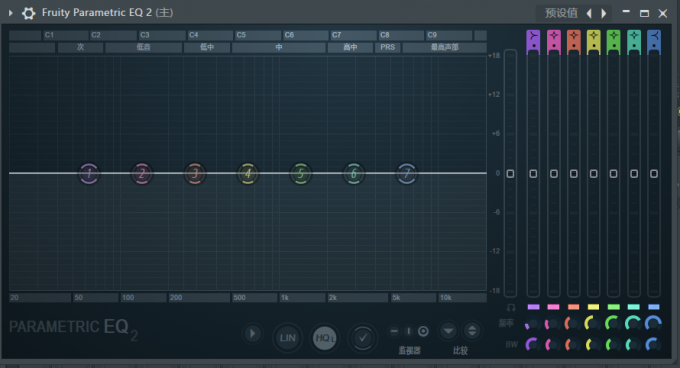Toggle LIN linear phase button
The width and height of the screenshot is (680, 368).
click(x=287, y=338)
